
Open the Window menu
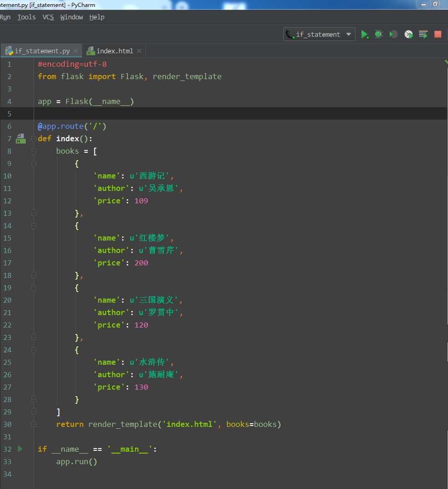(72, 17)
